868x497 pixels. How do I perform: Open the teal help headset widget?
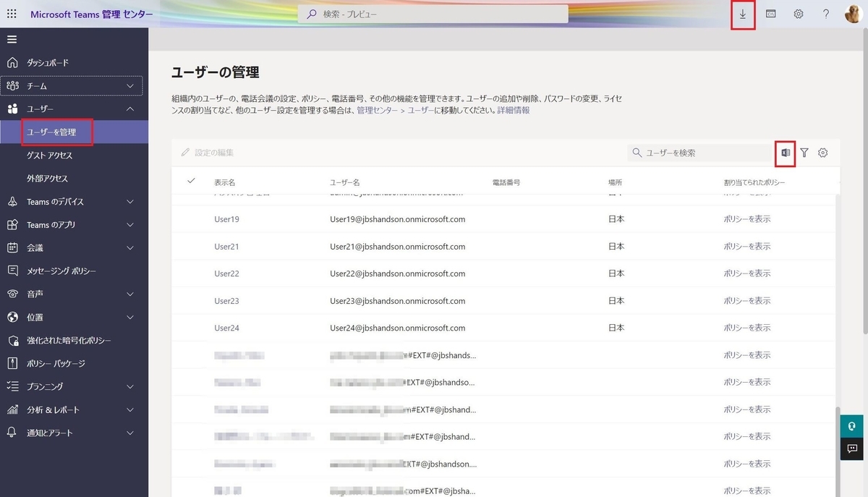click(x=852, y=426)
